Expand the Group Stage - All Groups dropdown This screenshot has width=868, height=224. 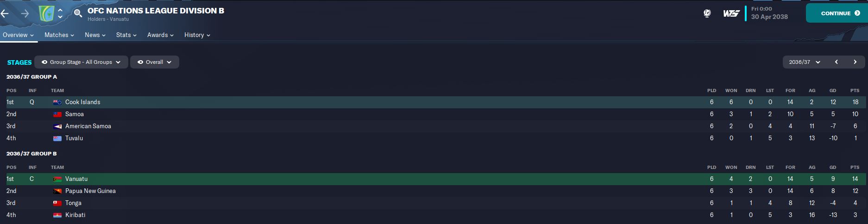[x=81, y=62]
